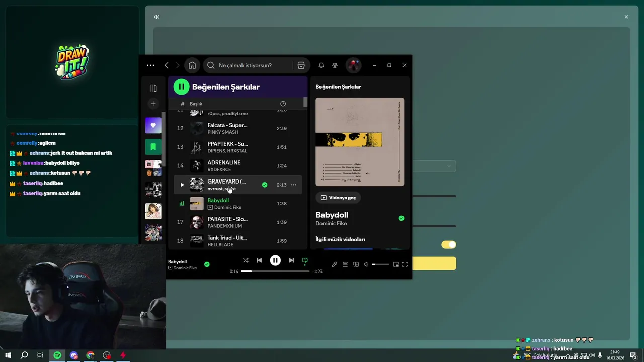
Task: Pause playback in the player bar
Action: point(275,260)
